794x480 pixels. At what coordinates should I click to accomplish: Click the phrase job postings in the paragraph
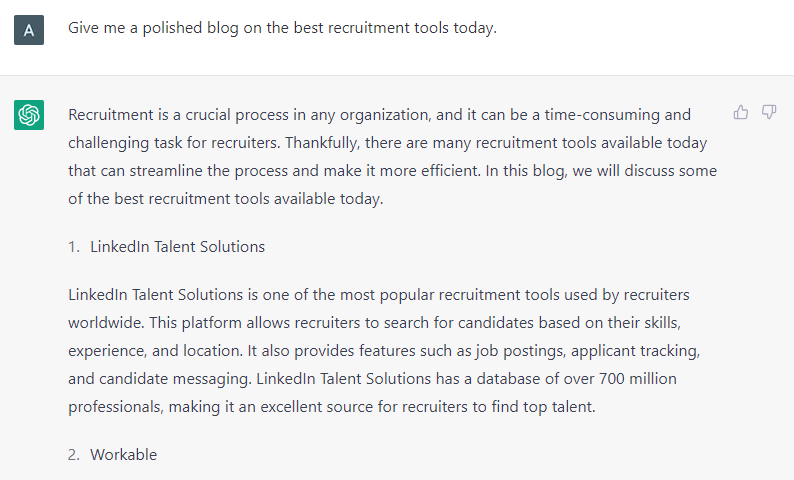coord(521,351)
